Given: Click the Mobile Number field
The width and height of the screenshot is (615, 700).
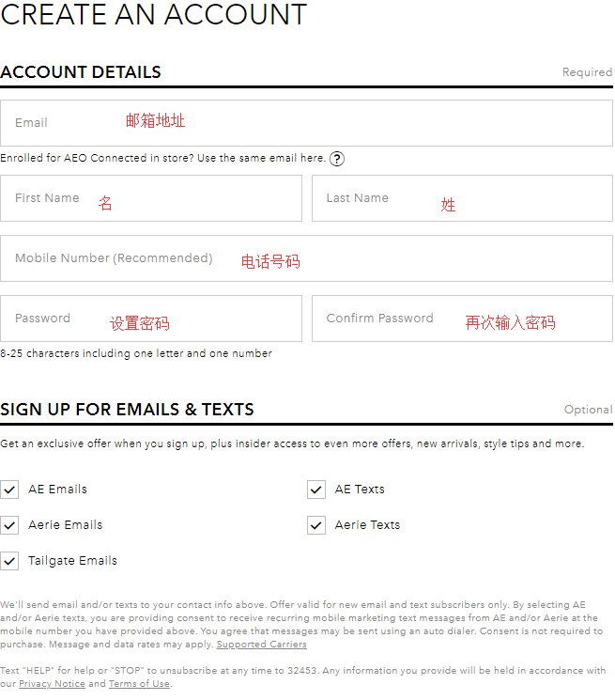Looking at the screenshot, I should 306,258.
